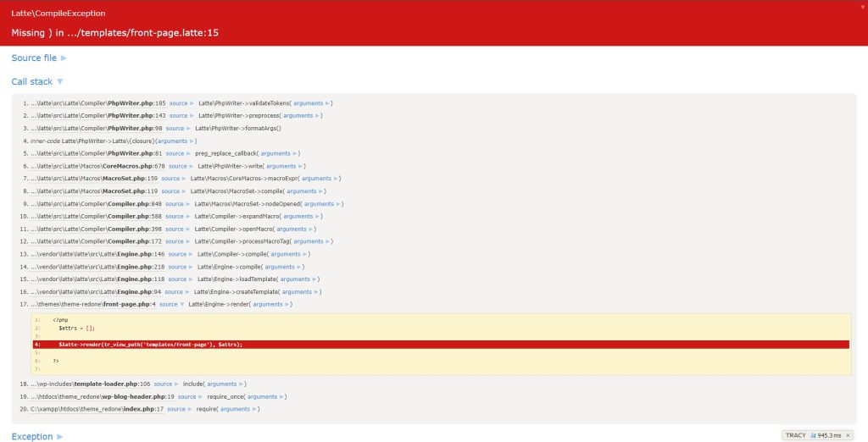Show source for PhpWriter.php:81
The image size is (868, 442).
pos(178,153)
